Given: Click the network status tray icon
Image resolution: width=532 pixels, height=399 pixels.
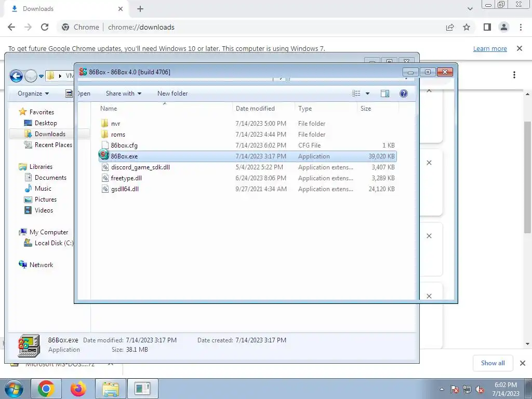Looking at the screenshot, I should click(467, 389).
